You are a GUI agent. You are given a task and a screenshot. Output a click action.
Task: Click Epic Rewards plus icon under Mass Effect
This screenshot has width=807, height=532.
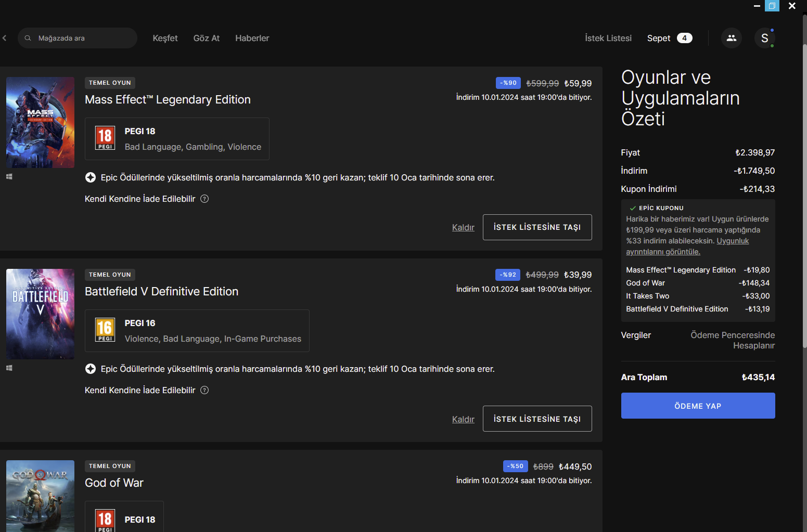[x=91, y=177]
